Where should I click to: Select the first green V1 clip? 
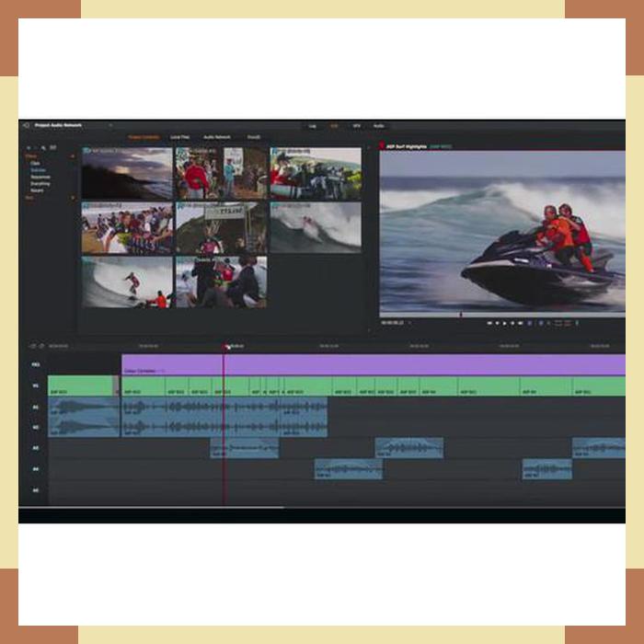[84, 386]
